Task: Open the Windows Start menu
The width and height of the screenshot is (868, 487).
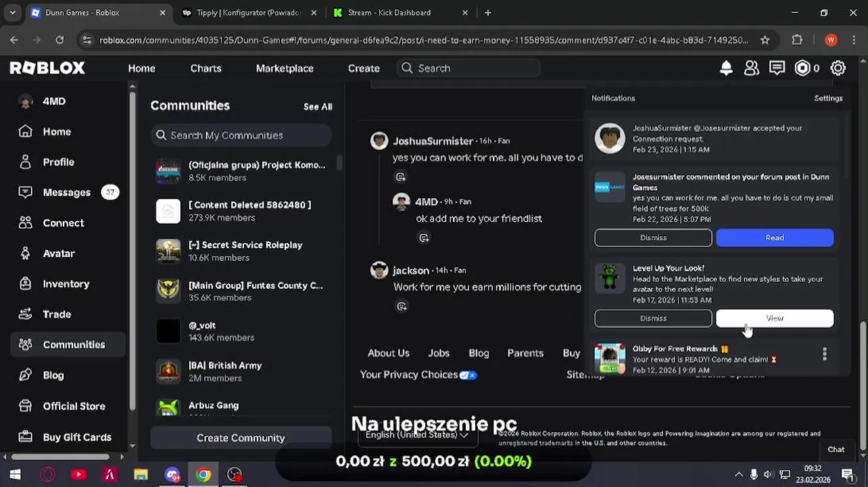Action: pos(15,475)
